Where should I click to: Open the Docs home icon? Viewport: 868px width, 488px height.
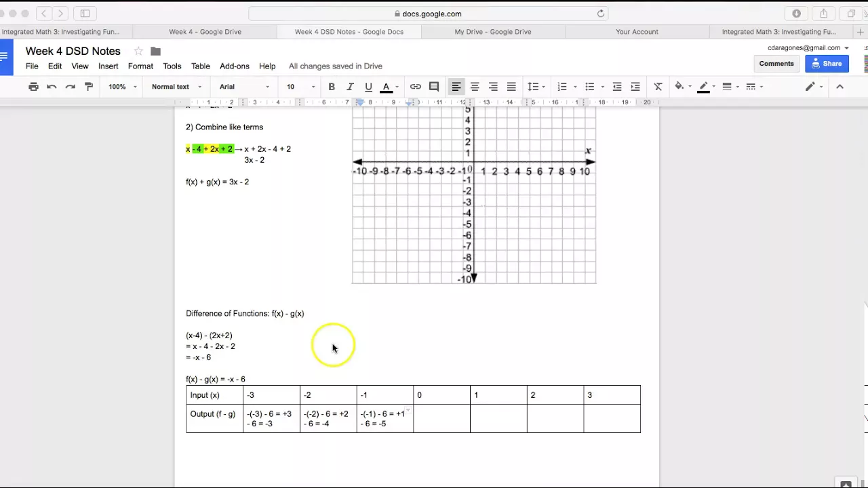pyautogui.click(x=5, y=57)
